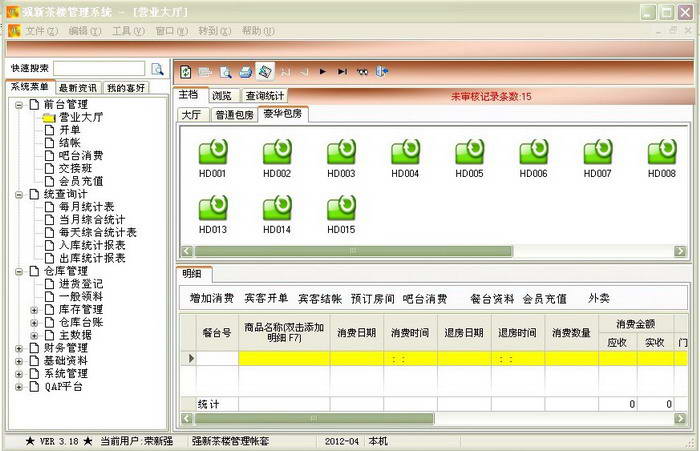
Task: Click the binoculars find icon
Action: tap(362, 71)
